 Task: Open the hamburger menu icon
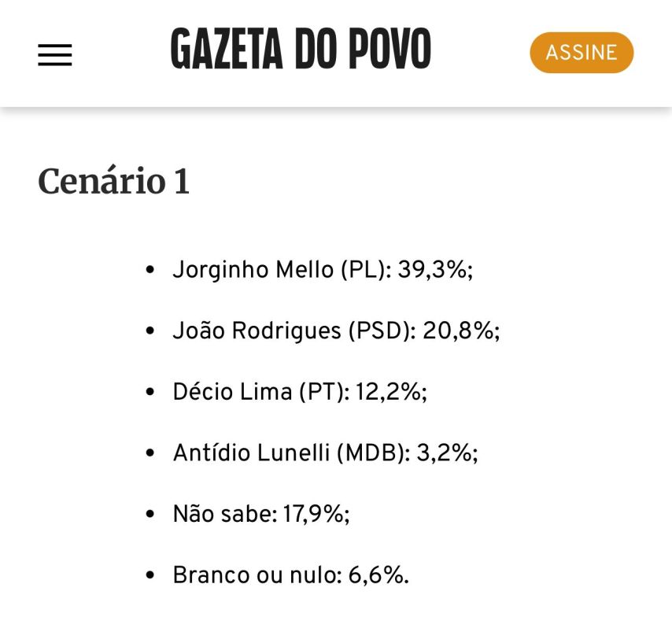pos(55,55)
